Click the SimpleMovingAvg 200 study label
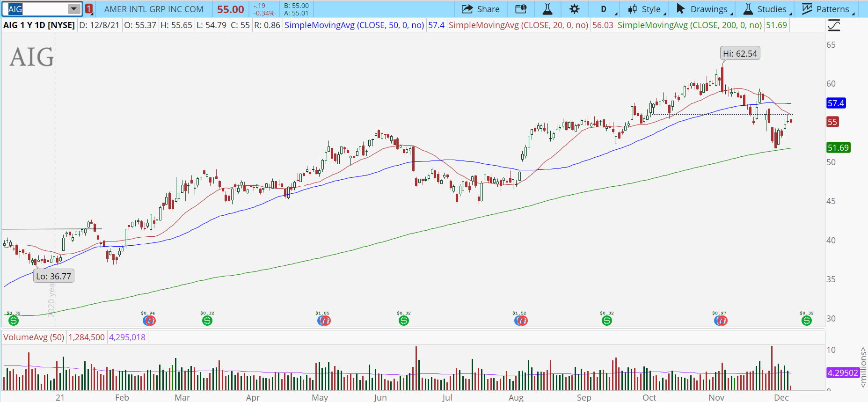The width and height of the screenshot is (868, 402). pyautogui.click(x=690, y=25)
